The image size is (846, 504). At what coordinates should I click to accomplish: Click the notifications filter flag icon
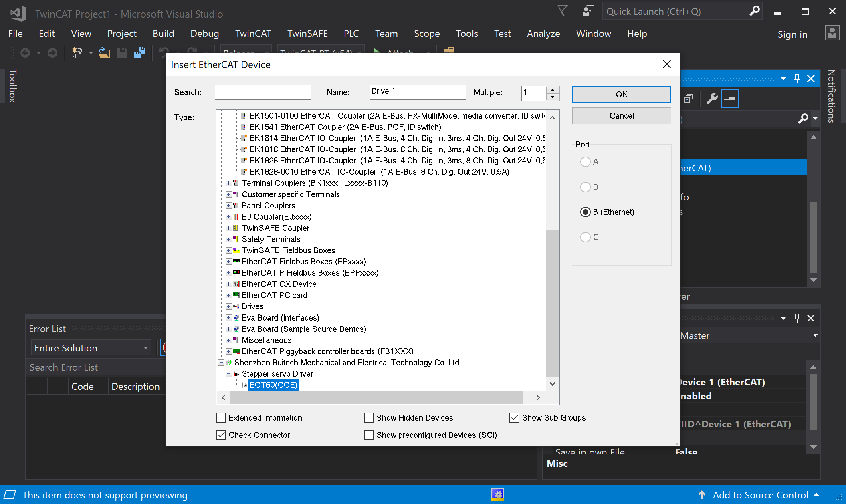(x=563, y=11)
